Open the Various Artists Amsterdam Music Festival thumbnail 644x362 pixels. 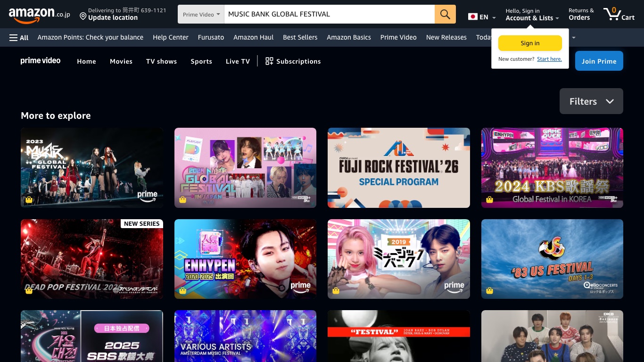coord(245,336)
